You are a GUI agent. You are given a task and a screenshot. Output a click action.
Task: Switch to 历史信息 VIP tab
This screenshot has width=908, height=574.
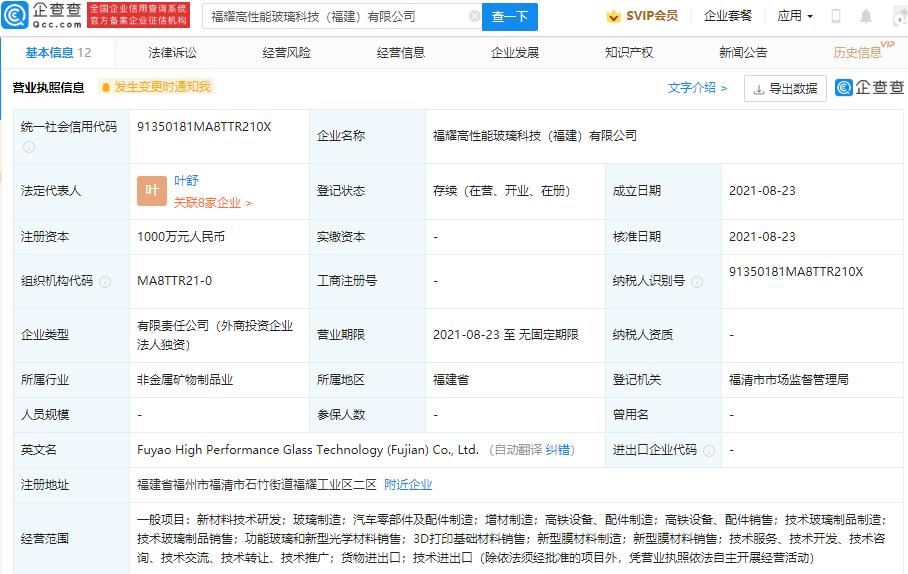point(863,51)
